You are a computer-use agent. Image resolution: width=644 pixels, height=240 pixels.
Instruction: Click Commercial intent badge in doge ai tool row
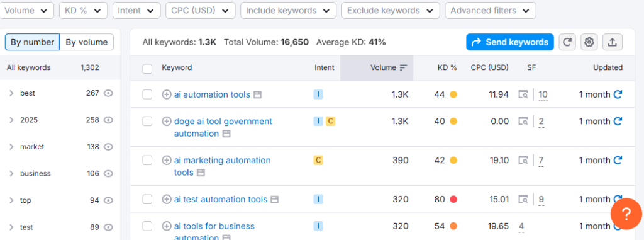pos(331,122)
